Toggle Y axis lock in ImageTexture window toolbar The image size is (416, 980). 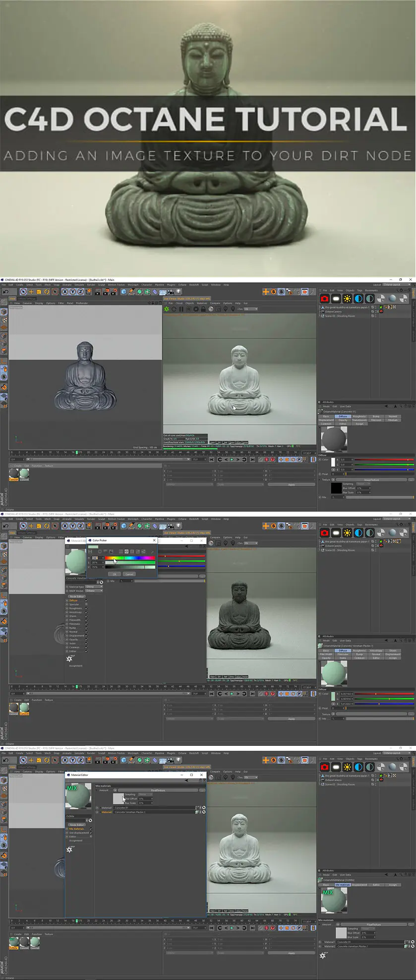[73, 292]
